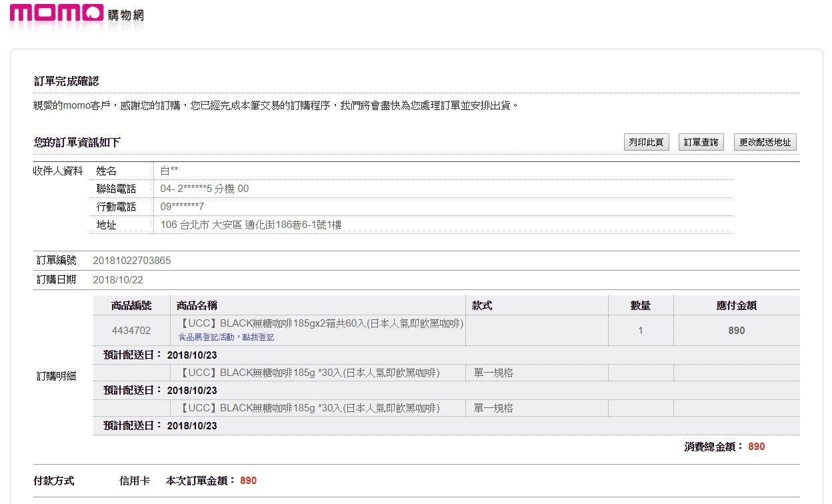
Task: Click the 付款方式 label
Action: click(x=54, y=481)
